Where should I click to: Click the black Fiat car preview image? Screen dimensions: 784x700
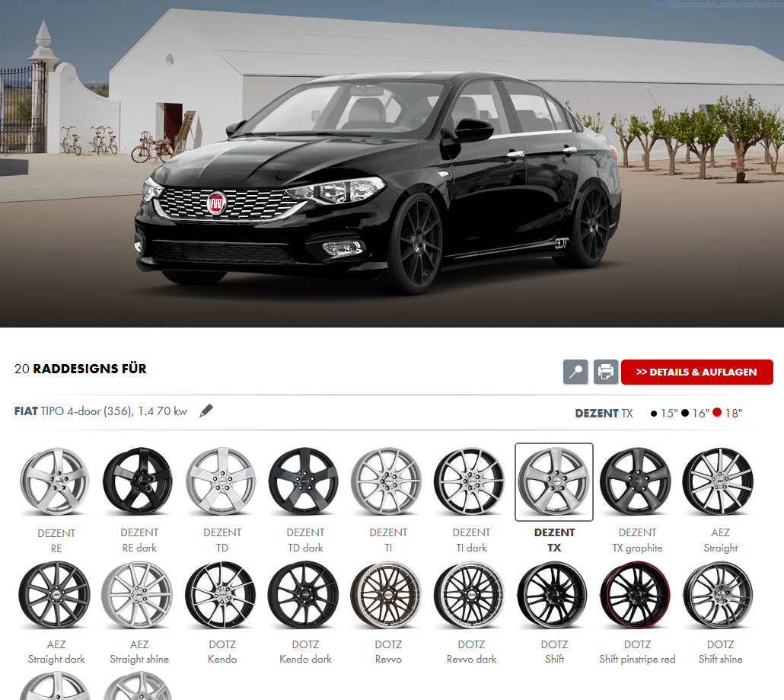(x=381, y=183)
